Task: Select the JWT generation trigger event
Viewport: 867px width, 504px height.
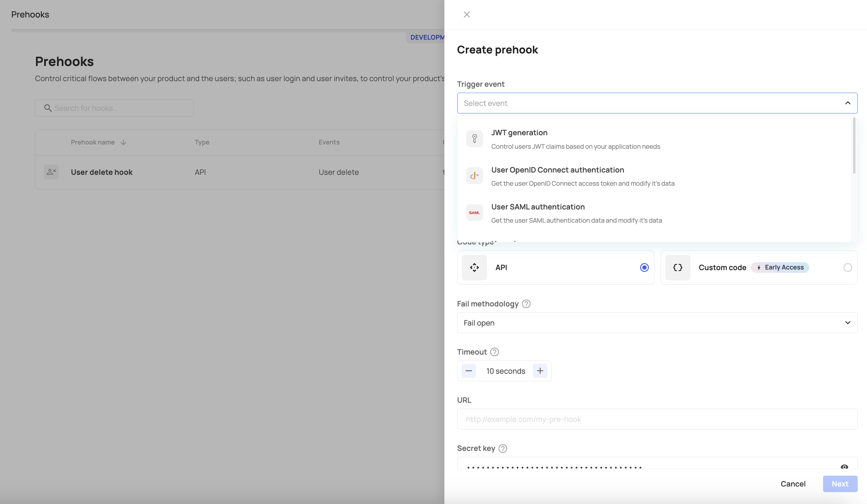Action: coord(654,139)
